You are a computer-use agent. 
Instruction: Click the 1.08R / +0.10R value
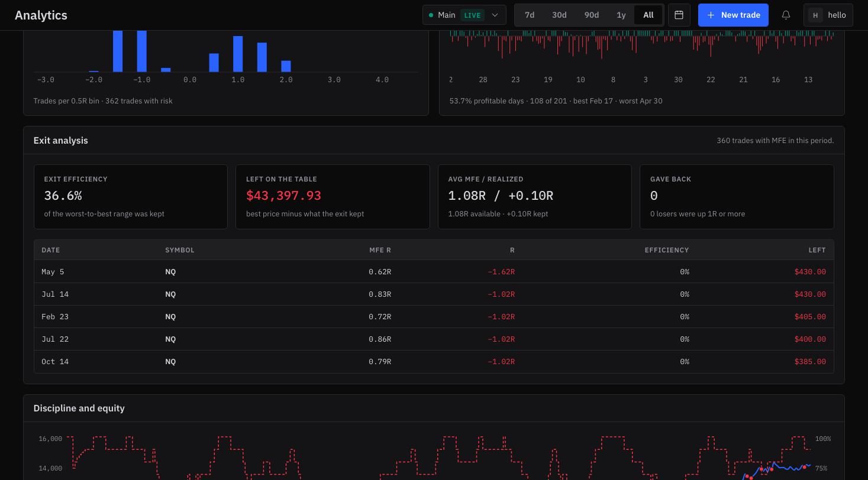501,196
